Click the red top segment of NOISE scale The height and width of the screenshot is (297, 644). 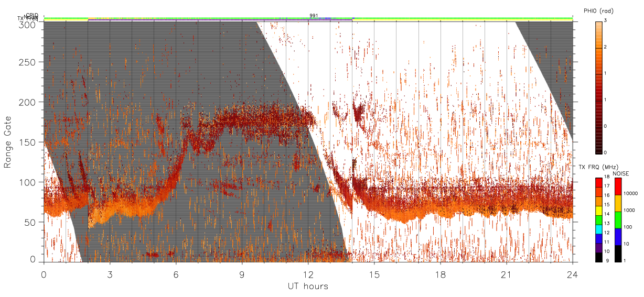point(618,186)
